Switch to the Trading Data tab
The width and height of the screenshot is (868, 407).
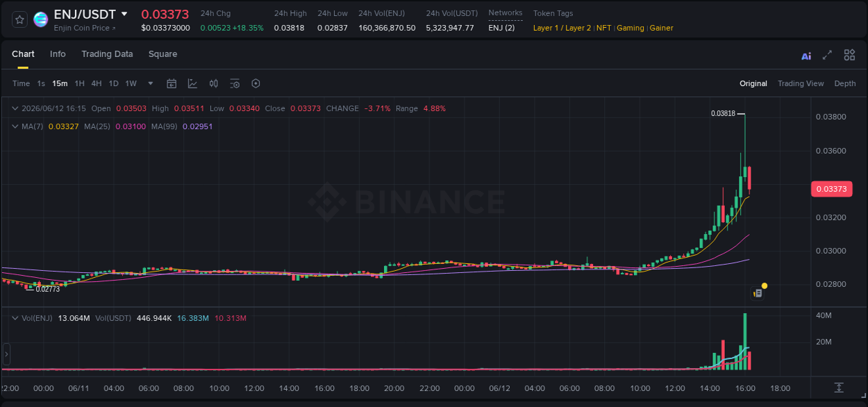[x=107, y=54]
